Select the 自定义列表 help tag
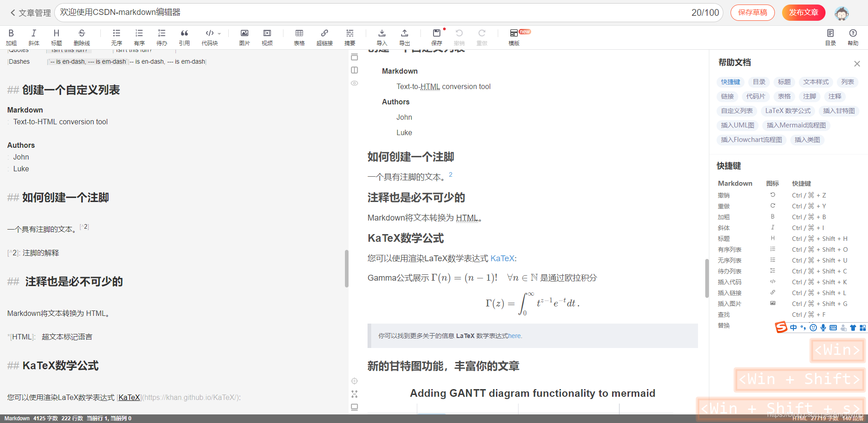Image resolution: width=868 pixels, height=423 pixels. [737, 111]
